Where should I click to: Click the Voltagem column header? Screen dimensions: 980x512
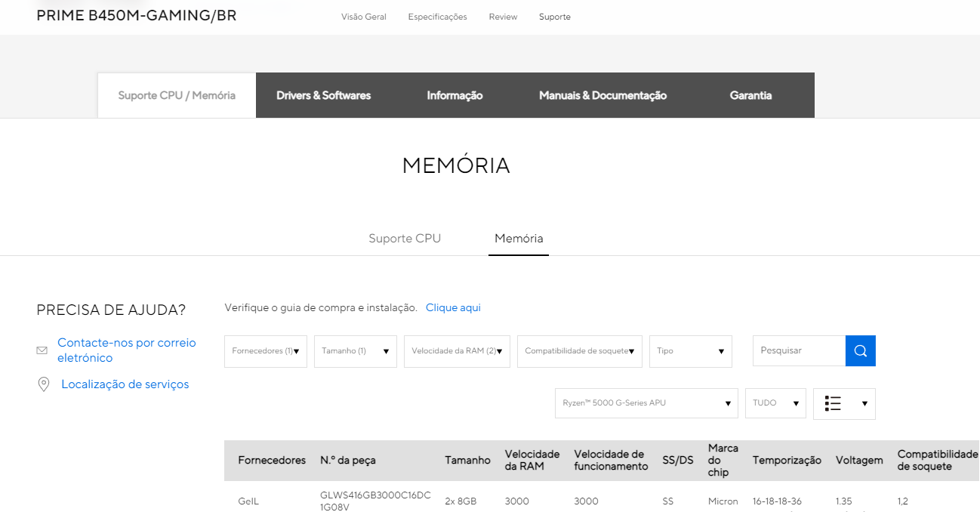pyautogui.click(x=859, y=460)
